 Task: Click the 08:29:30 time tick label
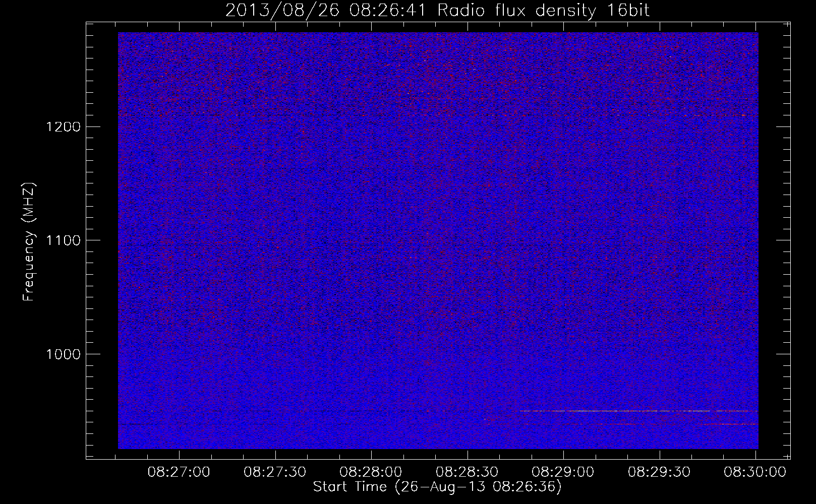point(659,472)
